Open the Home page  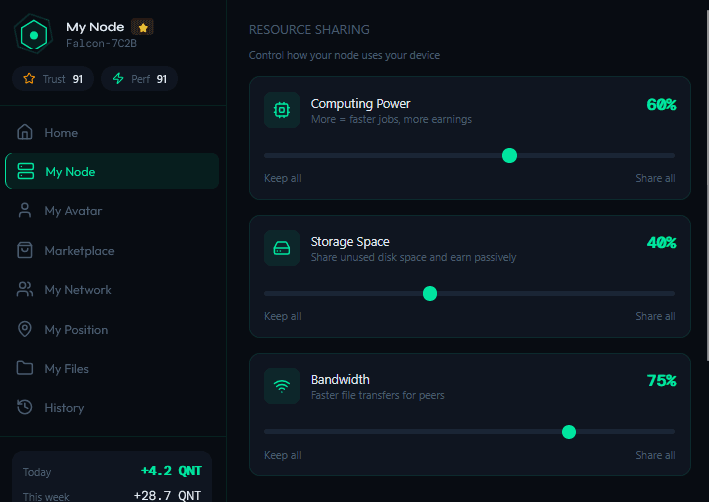112,133
